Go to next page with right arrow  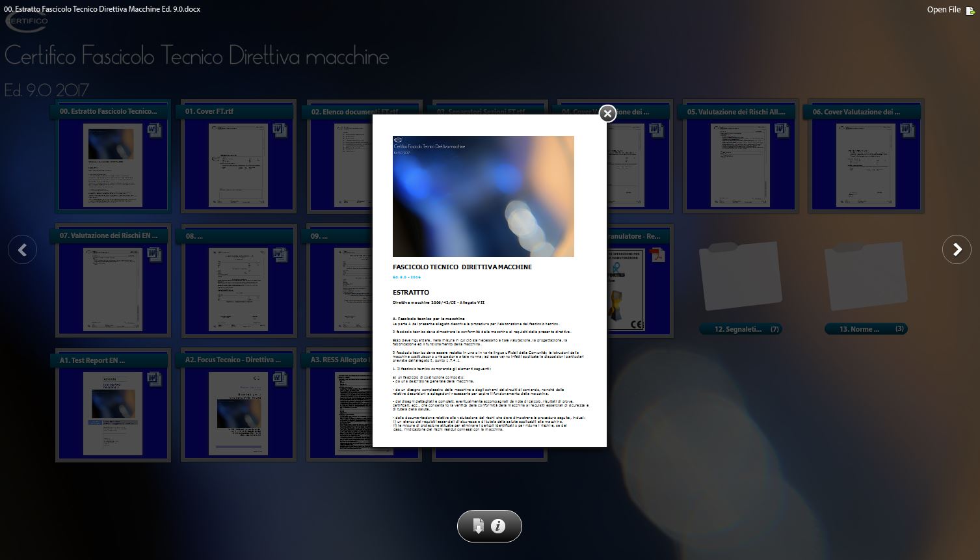957,249
